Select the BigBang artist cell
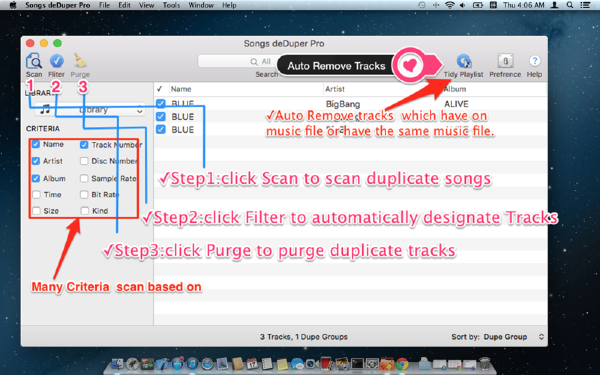 (343, 104)
